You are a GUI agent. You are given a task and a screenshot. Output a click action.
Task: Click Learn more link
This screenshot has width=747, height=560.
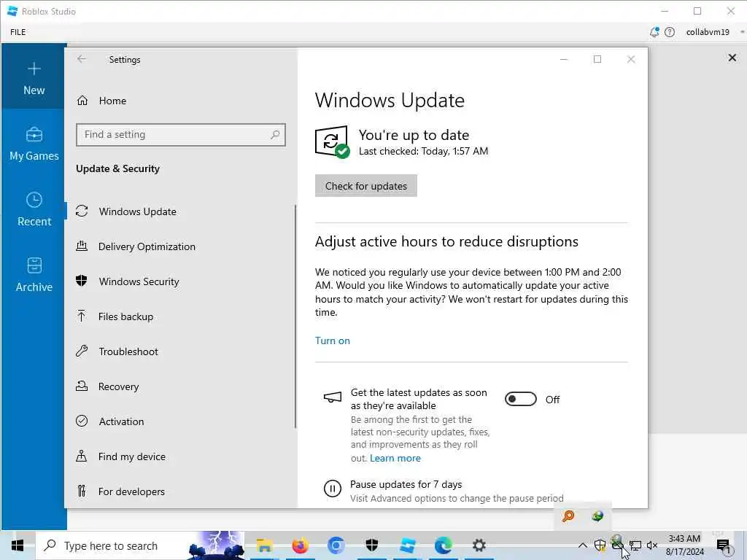coord(395,458)
